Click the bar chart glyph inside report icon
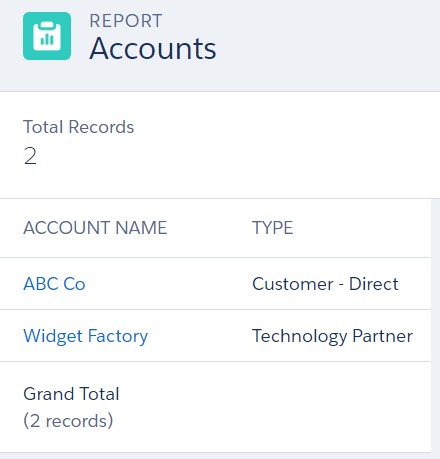The height and width of the screenshot is (459, 440). (47, 39)
